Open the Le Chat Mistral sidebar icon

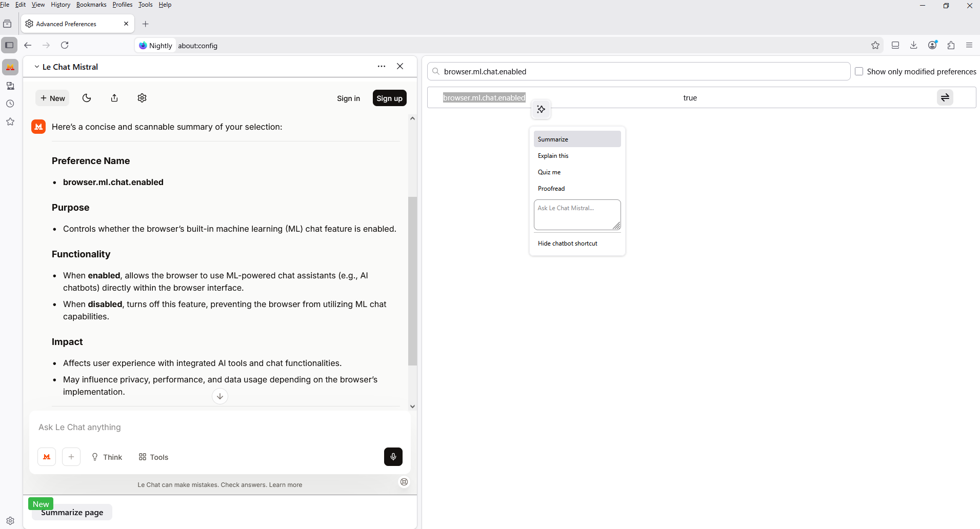pos(10,67)
